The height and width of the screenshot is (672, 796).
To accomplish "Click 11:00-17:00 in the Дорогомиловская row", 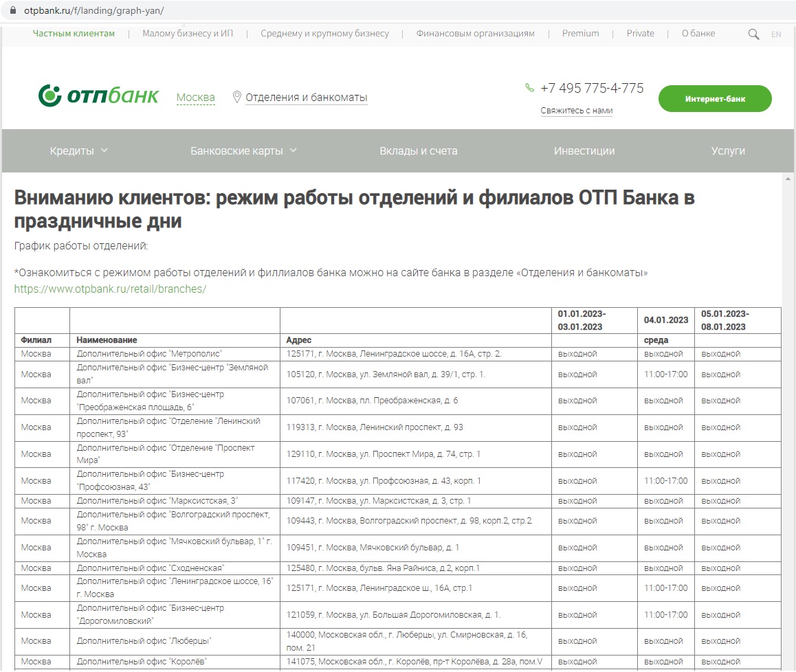I will tap(665, 615).
